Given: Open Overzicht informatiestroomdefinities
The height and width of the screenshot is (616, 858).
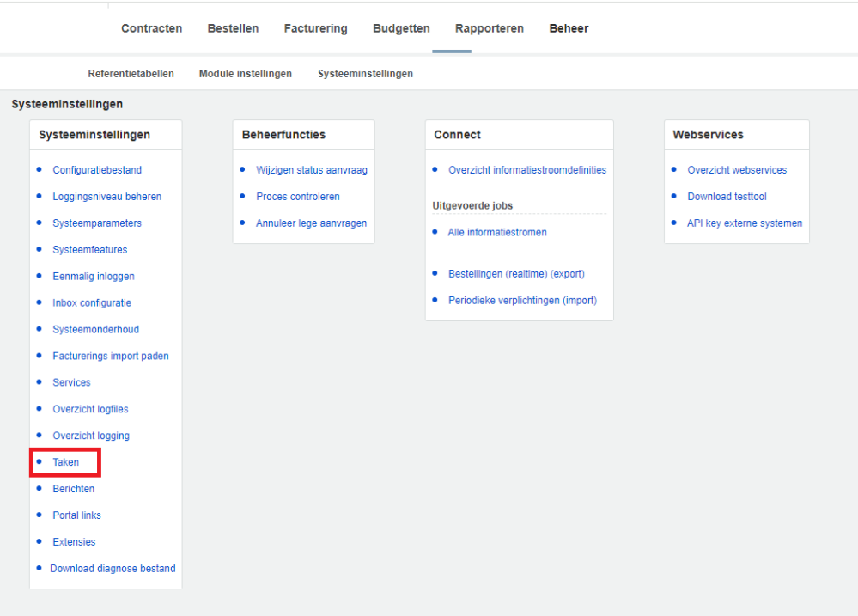Looking at the screenshot, I should [x=527, y=170].
